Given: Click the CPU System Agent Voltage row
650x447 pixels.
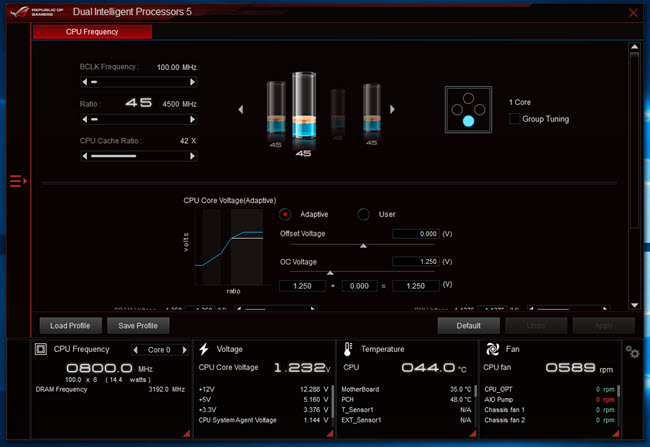Looking at the screenshot, I should 263,420.
